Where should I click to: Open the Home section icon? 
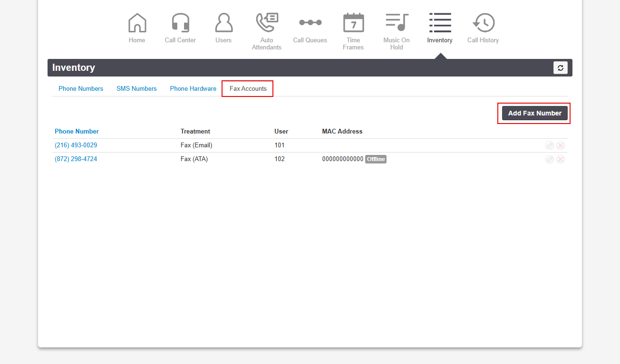click(137, 23)
